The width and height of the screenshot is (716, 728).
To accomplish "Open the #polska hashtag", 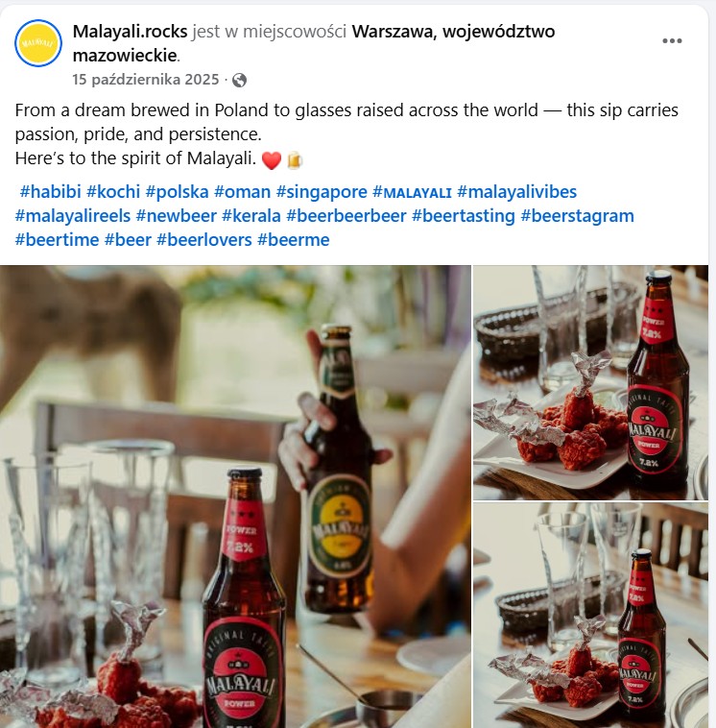I will tap(177, 192).
